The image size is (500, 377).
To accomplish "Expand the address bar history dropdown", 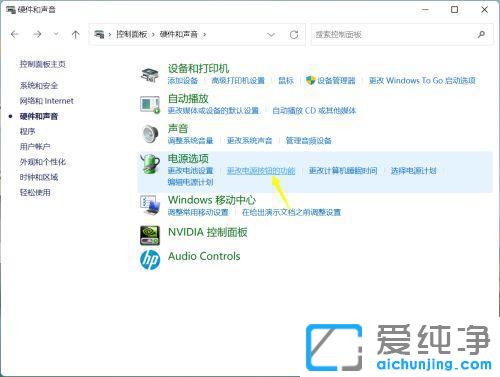I will pos(271,35).
